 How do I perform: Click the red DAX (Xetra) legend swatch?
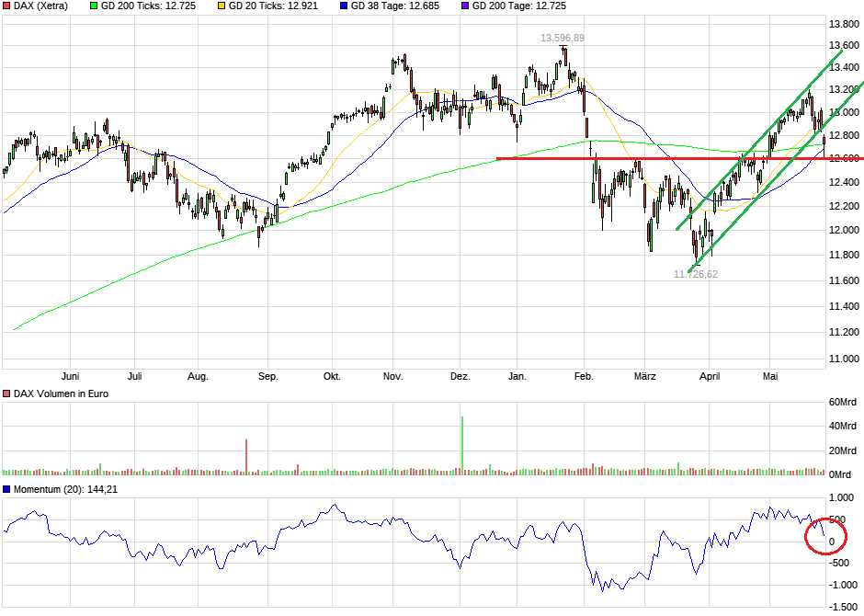pyautogui.click(x=6, y=6)
